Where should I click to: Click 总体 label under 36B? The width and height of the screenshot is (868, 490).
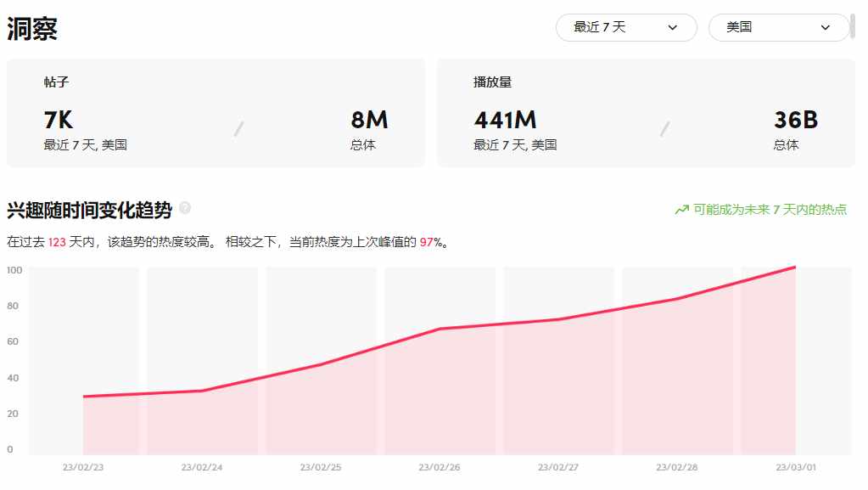786,145
